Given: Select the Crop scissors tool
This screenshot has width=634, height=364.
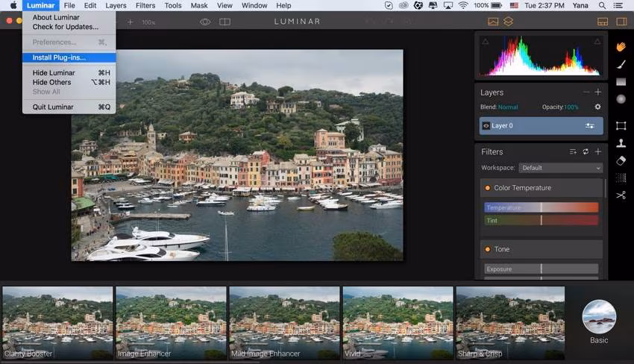Looking at the screenshot, I should click(x=621, y=195).
